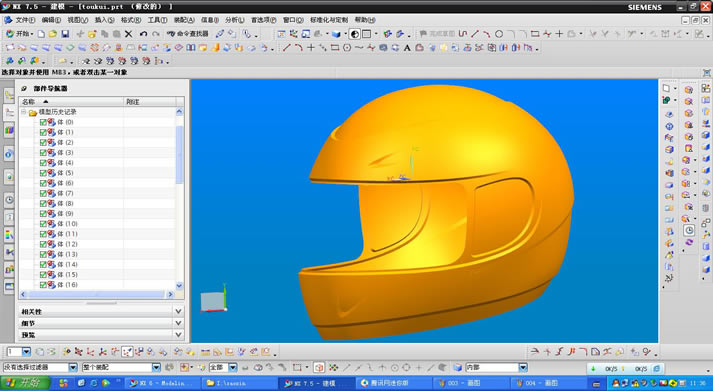
Task: Select the Line tool in curve toolbar
Action: [x=286, y=47]
